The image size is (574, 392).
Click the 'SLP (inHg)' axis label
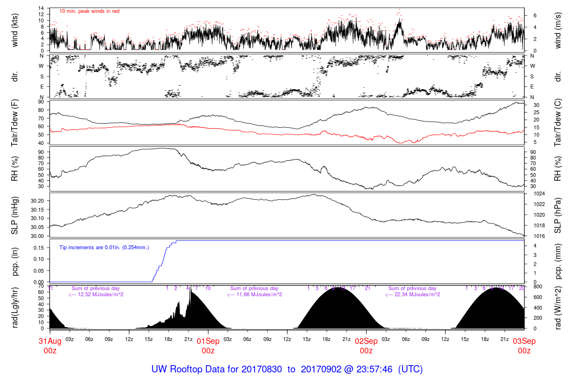click(x=15, y=216)
